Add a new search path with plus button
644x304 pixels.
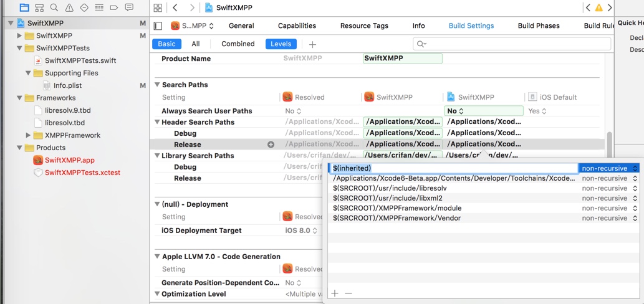click(x=335, y=293)
